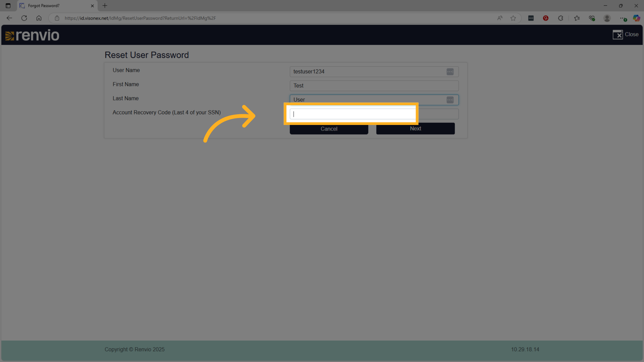
Task: Open the password manager extension icon
Action: [531, 18]
